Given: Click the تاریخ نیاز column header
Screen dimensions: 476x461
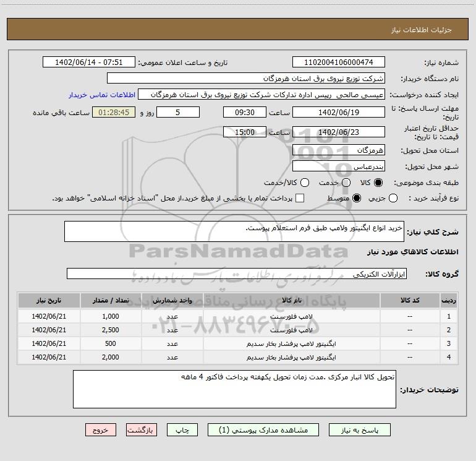Looking at the screenshot, I should pos(49,300).
